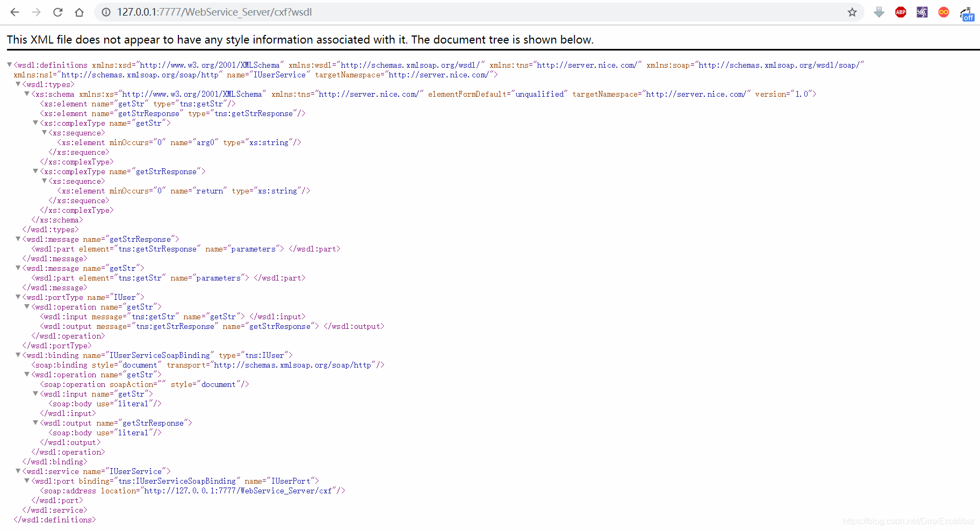This screenshot has height=531, width=980.
Task: Click the xs:element arg0 line
Action: (x=179, y=142)
